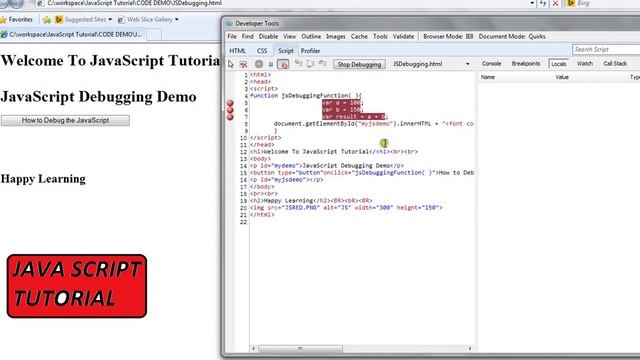Image resolution: width=640 pixels, height=360 pixels.
Task: Click the Stop Debugging button
Action: [359, 64]
